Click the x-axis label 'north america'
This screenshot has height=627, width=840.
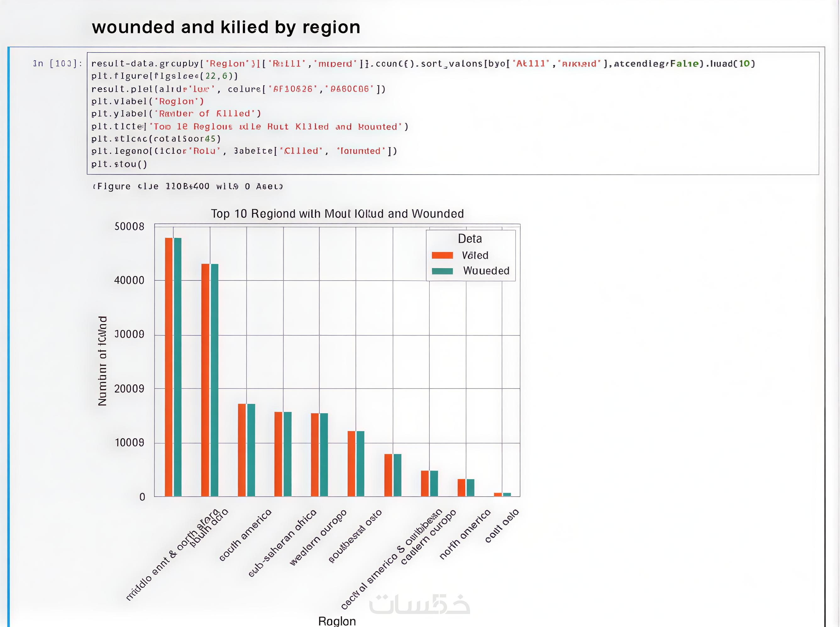coord(465,535)
